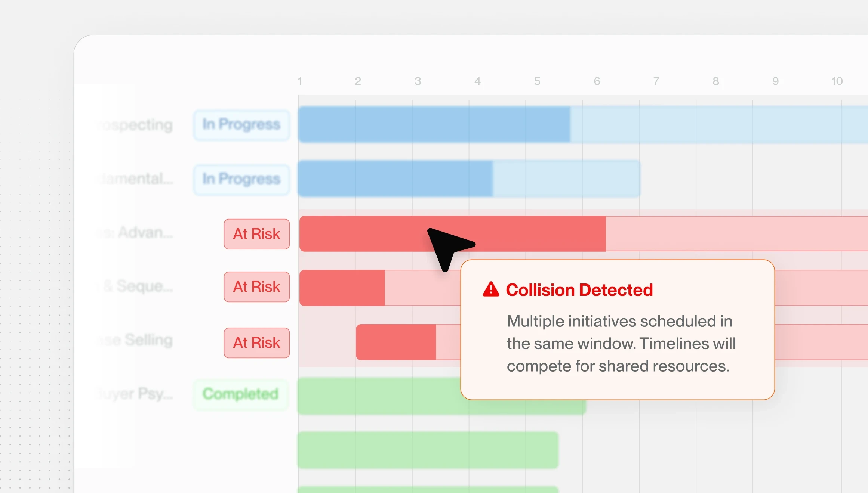
Task: Click timeline column number 2
Action: pos(358,81)
